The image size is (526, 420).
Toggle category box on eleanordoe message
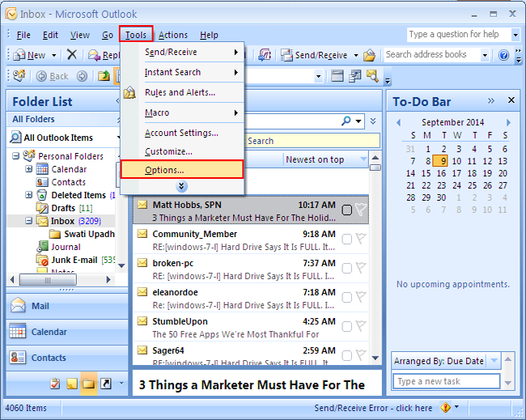pos(347,298)
